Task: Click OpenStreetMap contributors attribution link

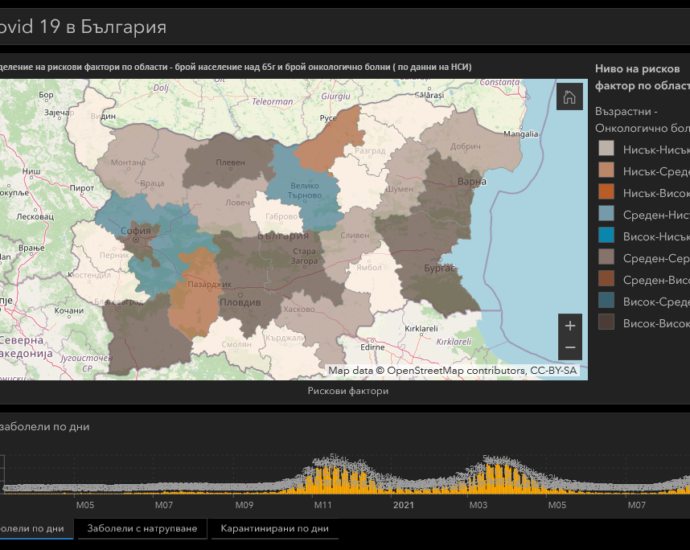Action: point(456,370)
